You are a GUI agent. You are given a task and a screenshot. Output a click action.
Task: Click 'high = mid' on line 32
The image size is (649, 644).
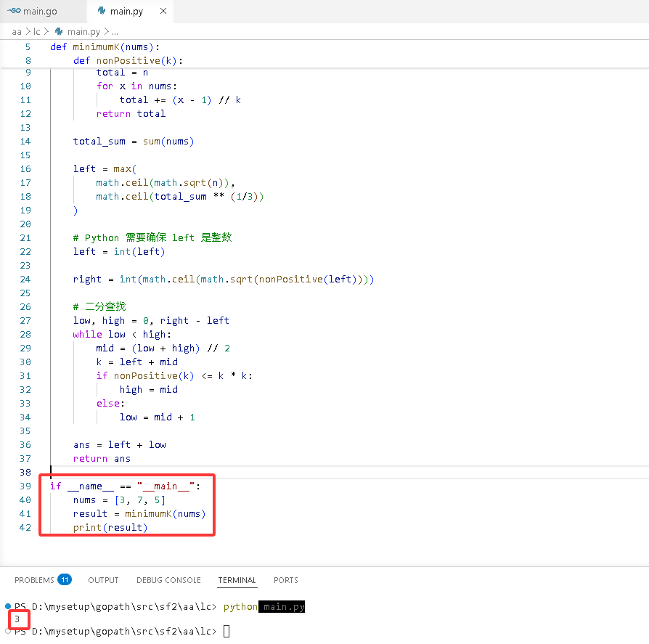click(x=149, y=390)
